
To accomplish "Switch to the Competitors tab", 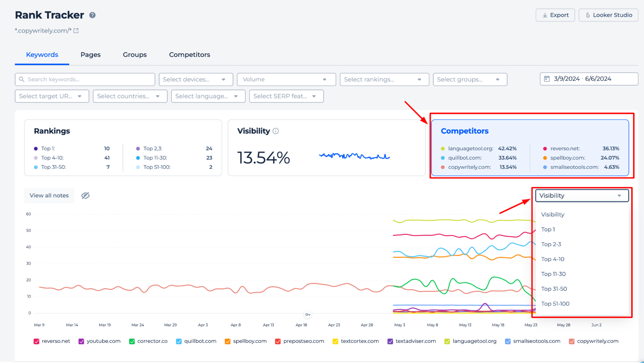I will point(189,55).
